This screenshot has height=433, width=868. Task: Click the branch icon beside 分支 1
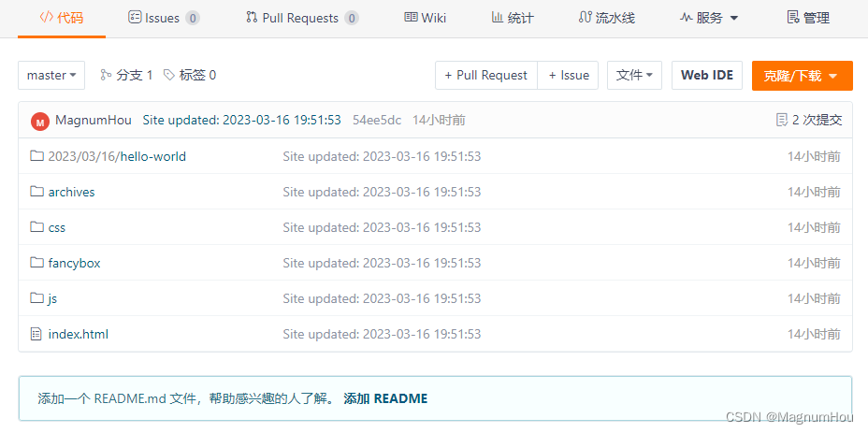point(106,75)
